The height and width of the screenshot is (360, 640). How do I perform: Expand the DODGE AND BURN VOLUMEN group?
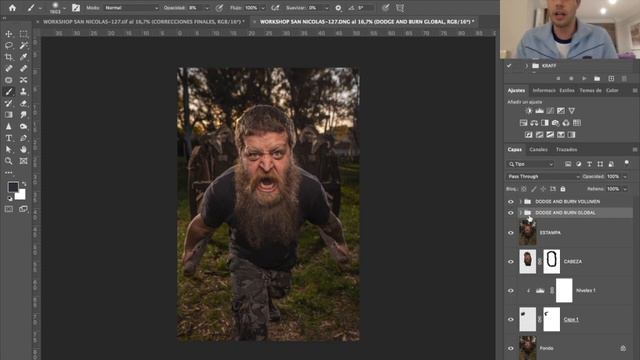pos(520,202)
